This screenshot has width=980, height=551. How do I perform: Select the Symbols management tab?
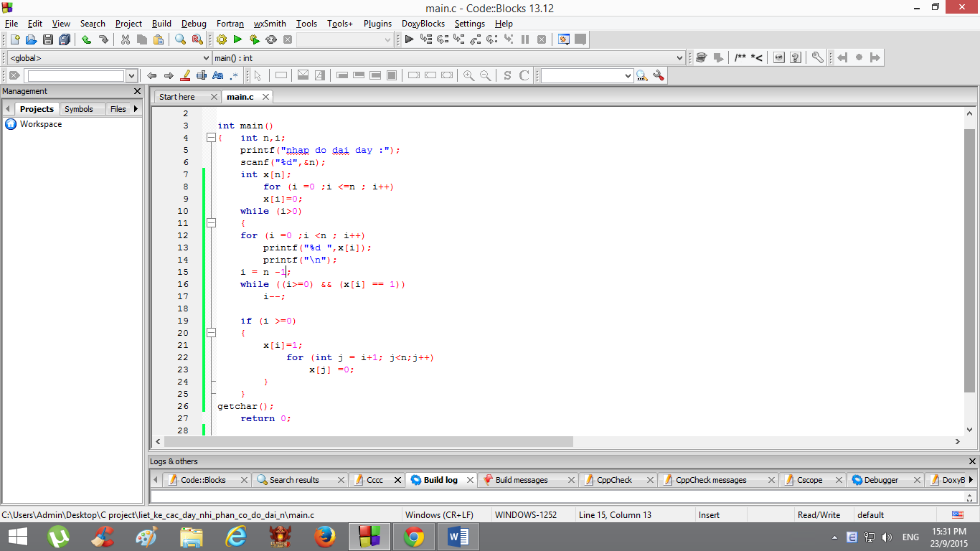79,109
